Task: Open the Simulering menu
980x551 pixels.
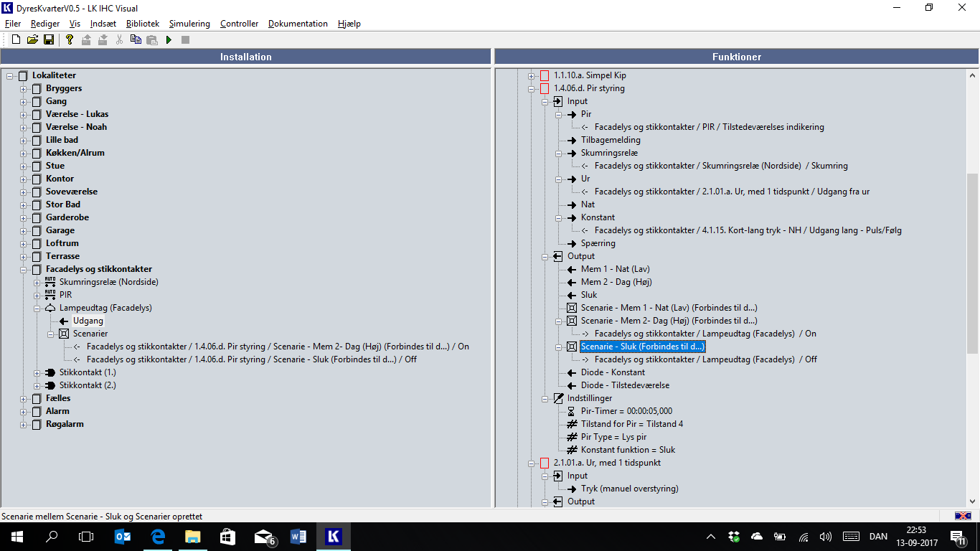Action: pos(189,24)
